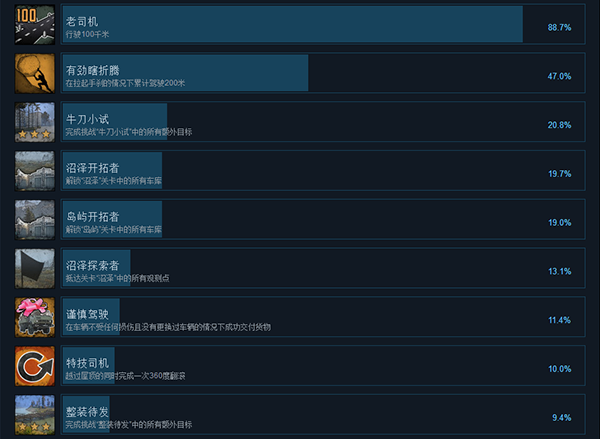Open the 谨慎驾驶 truck achievement icon
Viewport: 600px width, 439px height.
34,318
